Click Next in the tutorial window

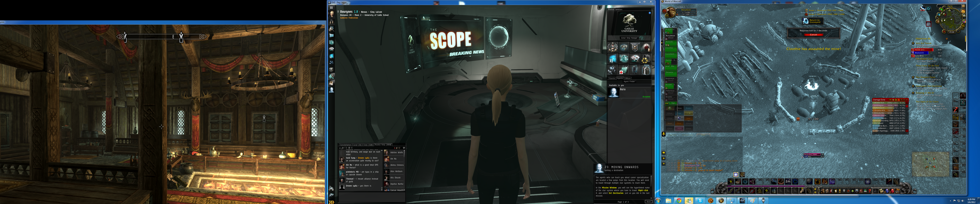click(649, 202)
